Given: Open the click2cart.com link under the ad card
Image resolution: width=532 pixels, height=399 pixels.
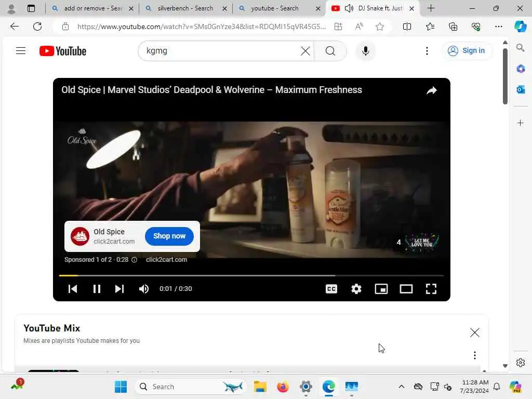Looking at the screenshot, I should pos(166,260).
